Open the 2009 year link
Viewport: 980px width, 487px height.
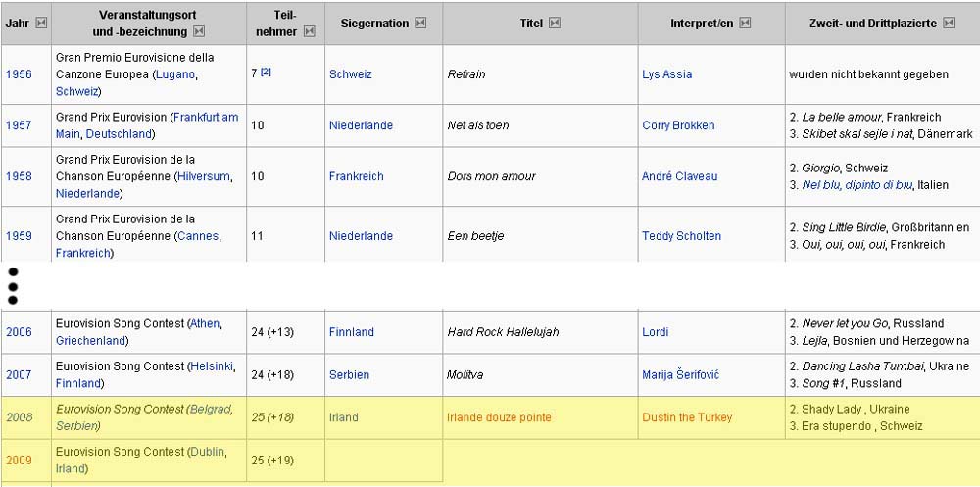pos(19,461)
